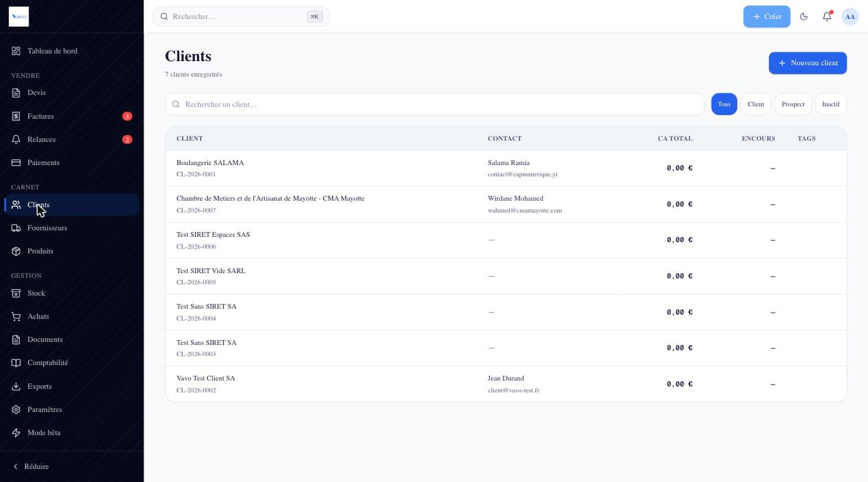The image size is (868, 482).
Task: Click email wahmed@cmamayotte.com
Action: tap(525, 210)
